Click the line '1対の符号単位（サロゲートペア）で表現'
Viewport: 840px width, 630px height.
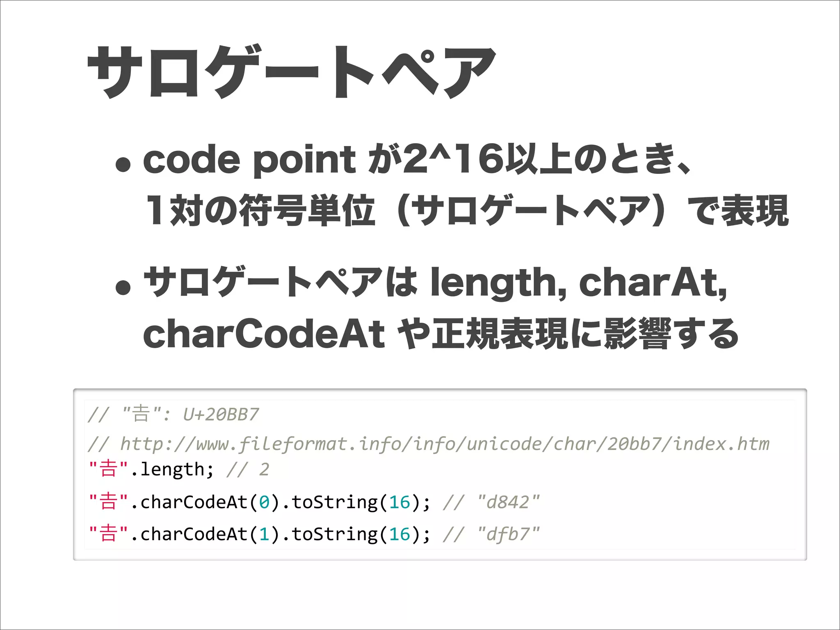click(x=467, y=210)
